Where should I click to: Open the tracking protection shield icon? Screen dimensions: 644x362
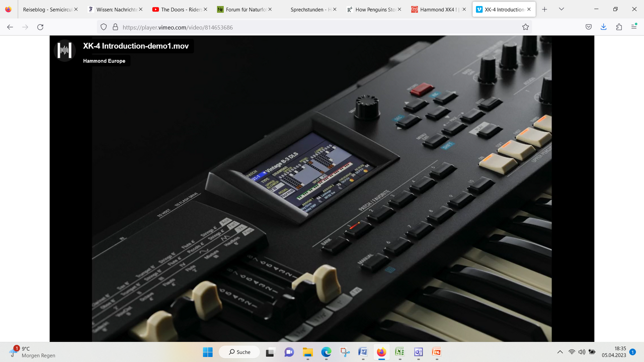[x=104, y=27]
